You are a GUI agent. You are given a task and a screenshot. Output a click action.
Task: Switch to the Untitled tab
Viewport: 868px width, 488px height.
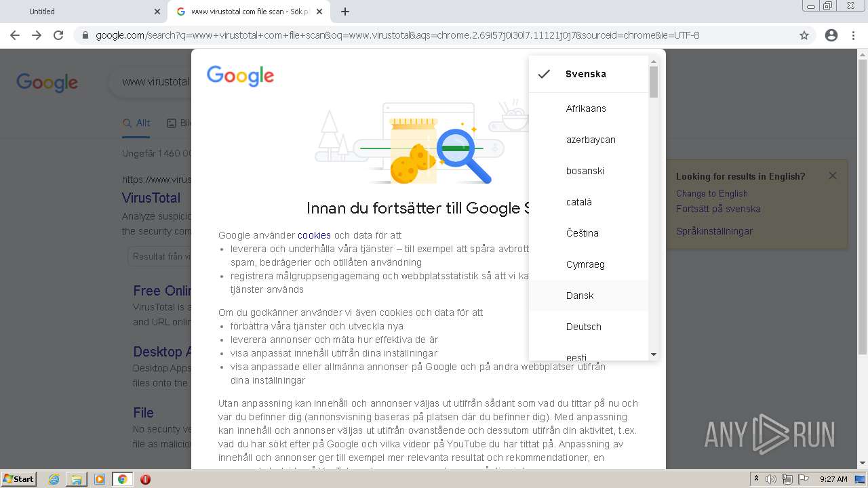pos(85,12)
